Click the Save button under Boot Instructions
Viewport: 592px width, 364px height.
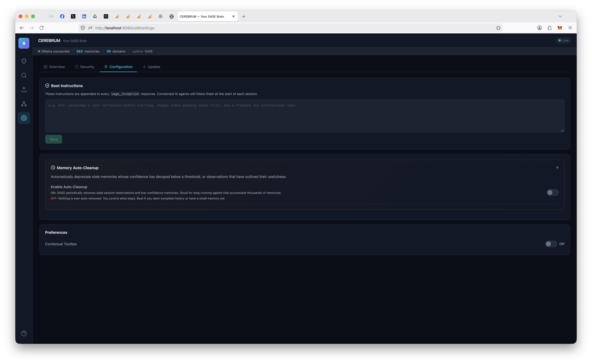54,139
